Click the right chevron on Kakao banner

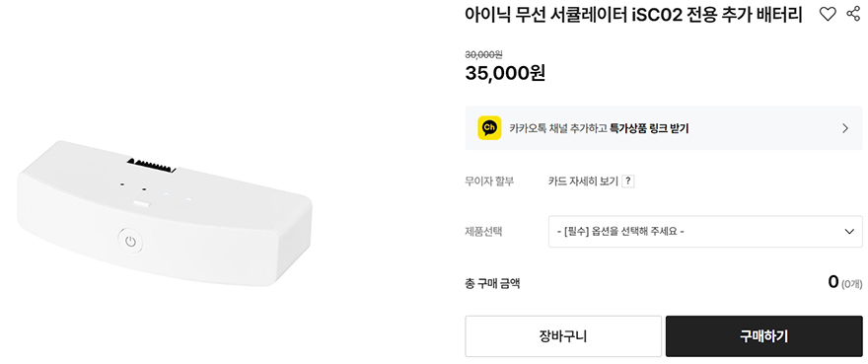[x=844, y=128]
